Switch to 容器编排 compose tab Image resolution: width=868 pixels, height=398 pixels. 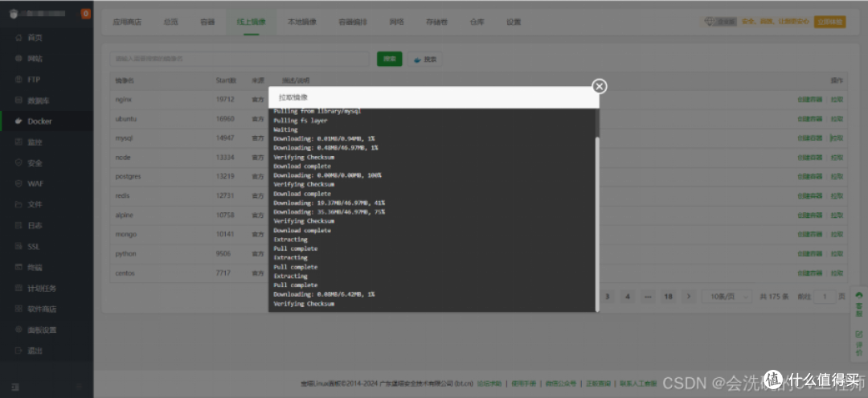coord(353,23)
